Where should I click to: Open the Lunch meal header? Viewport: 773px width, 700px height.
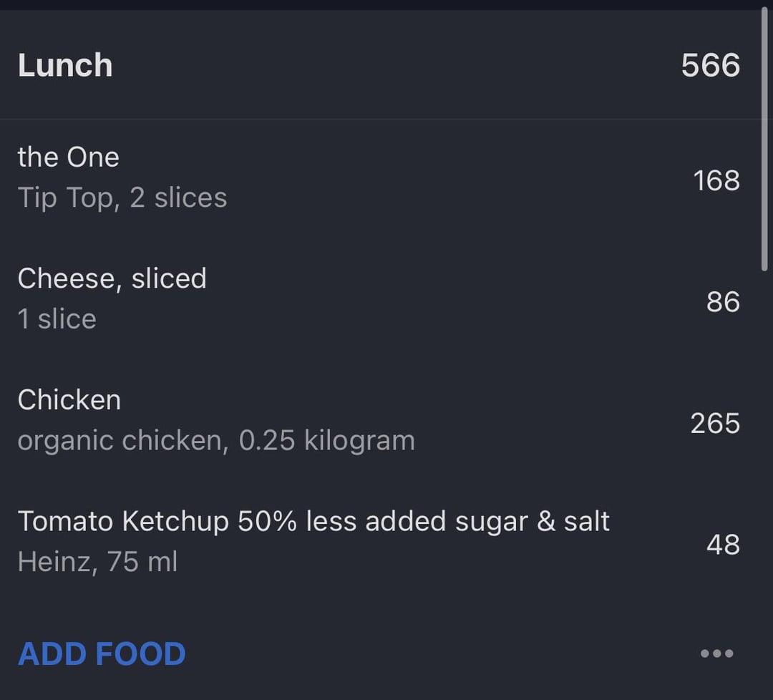pos(379,64)
